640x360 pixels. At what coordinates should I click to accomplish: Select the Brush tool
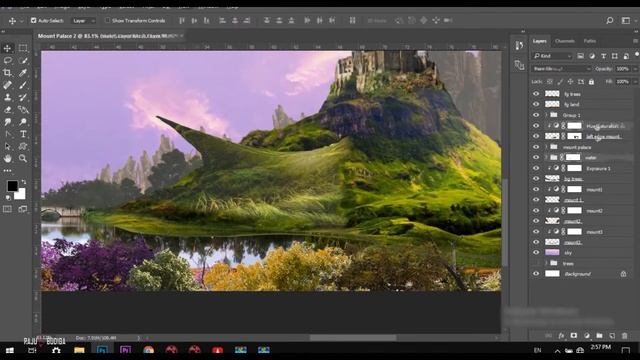coord(23,85)
